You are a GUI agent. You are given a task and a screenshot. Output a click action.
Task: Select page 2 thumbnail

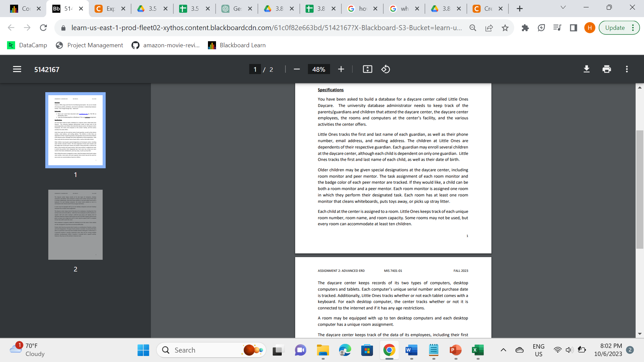[x=75, y=225]
